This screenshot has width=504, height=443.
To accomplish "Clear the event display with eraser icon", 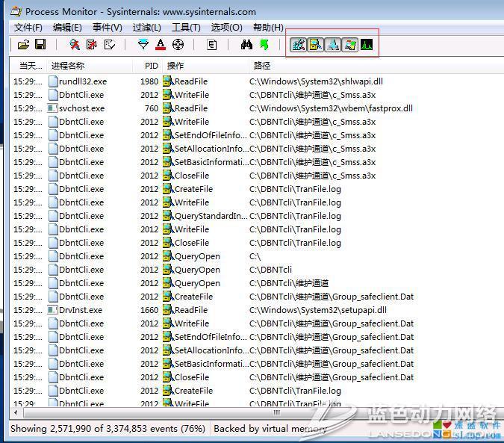I will pos(109,45).
